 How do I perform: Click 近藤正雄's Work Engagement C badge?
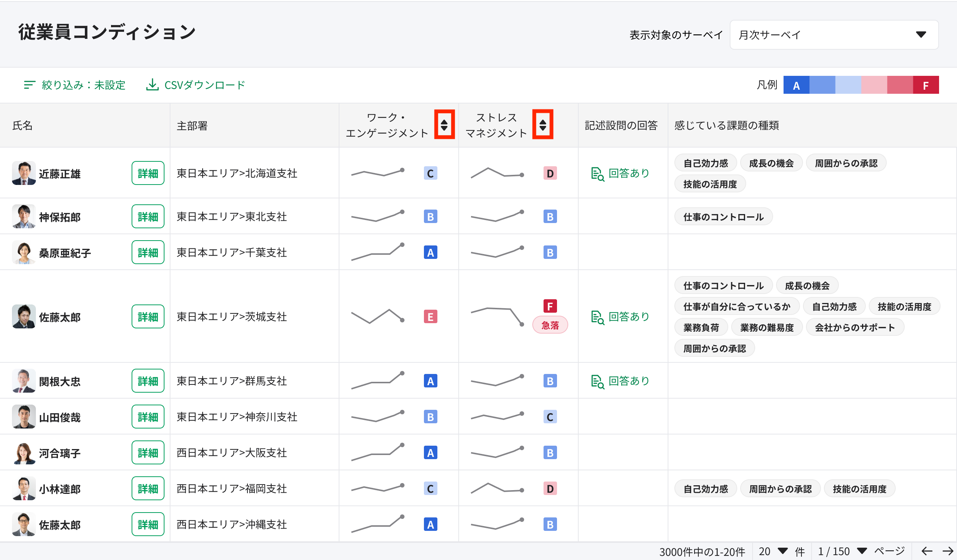coord(430,173)
